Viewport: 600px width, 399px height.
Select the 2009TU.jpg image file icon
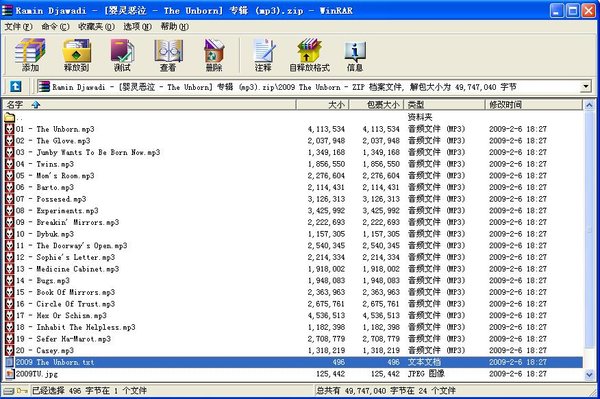10,374
